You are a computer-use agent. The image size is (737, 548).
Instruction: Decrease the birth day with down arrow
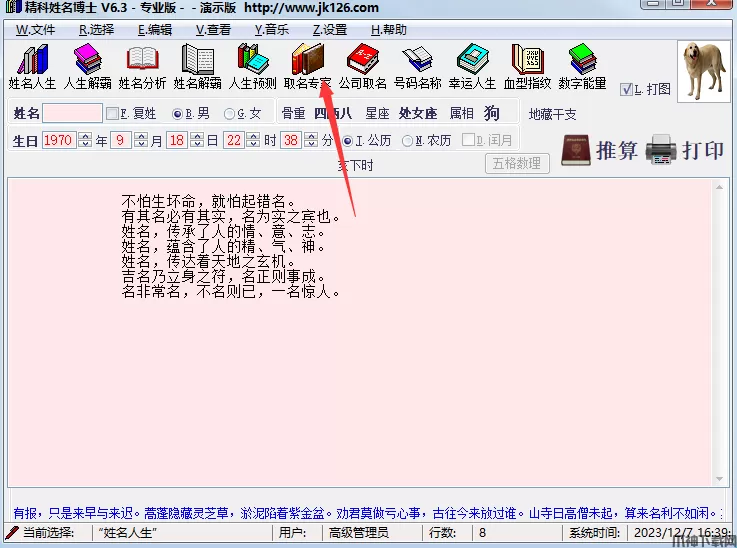pyautogui.click(x=197, y=144)
